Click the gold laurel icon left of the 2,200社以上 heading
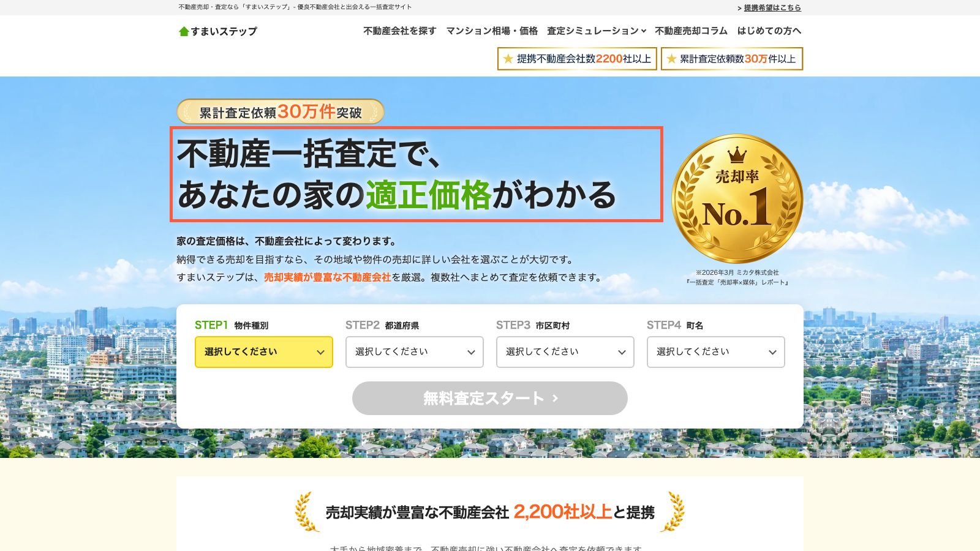The height and width of the screenshot is (551, 980). click(307, 511)
